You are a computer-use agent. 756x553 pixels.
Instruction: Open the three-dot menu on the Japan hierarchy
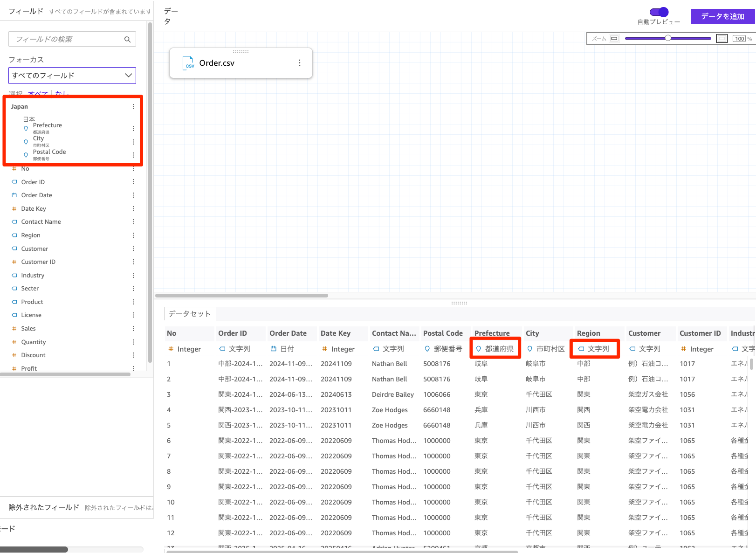point(133,106)
